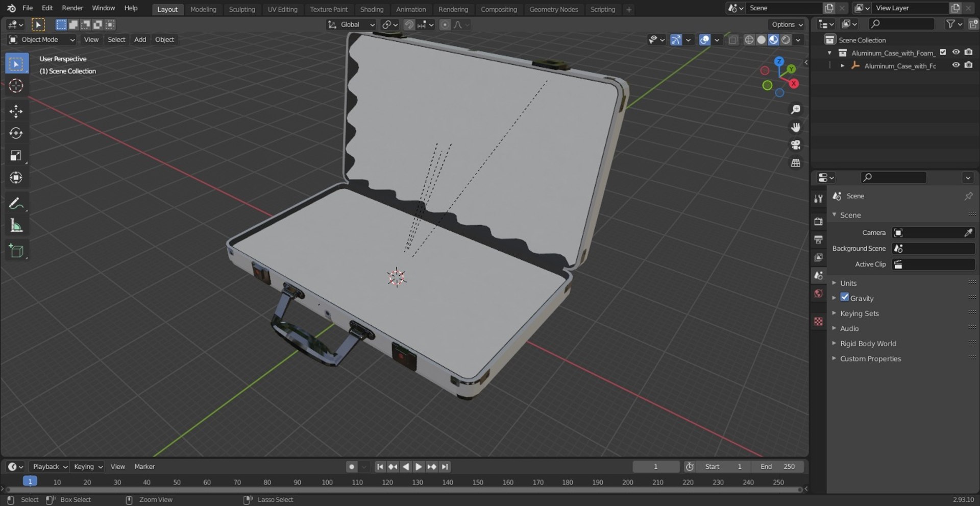
Task: Open the File menu
Action: tap(28, 8)
